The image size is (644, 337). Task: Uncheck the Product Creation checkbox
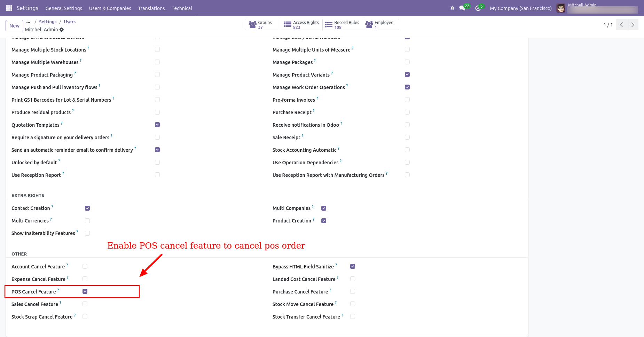click(324, 221)
